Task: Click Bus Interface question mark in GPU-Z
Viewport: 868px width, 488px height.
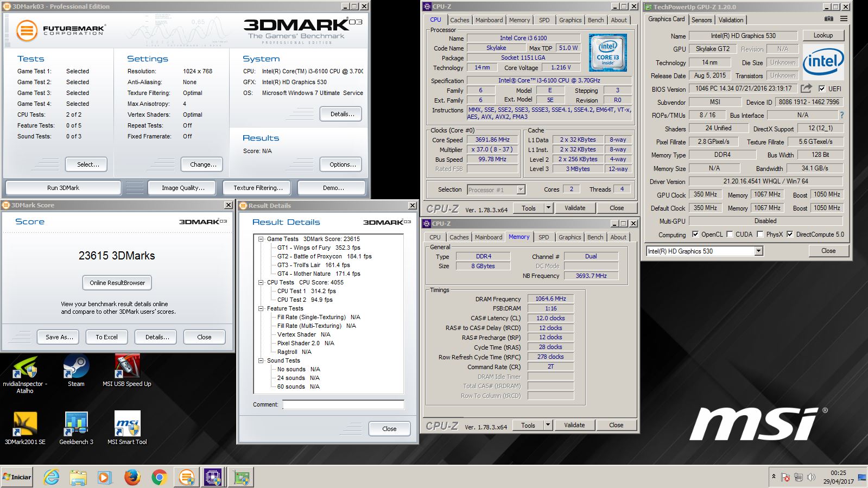Action: pyautogui.click(x=842, y=115)
